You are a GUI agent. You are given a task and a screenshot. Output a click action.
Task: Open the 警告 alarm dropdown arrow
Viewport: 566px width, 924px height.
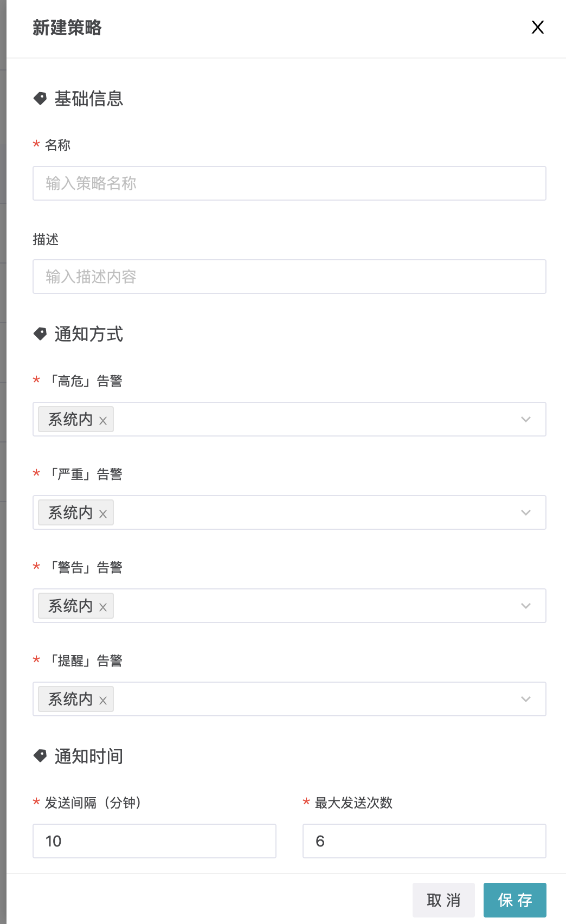pyautogui.click(x=525, y=606)
